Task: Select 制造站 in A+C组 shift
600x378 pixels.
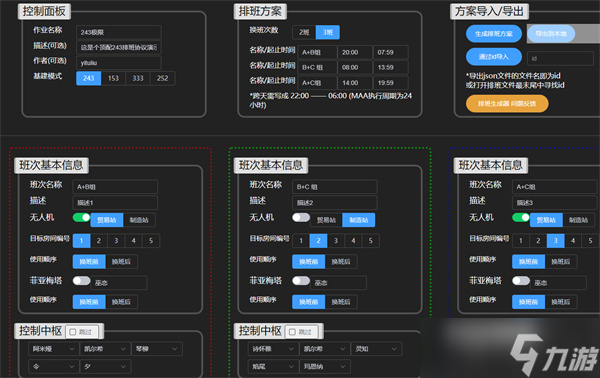Action: point(578,220)
